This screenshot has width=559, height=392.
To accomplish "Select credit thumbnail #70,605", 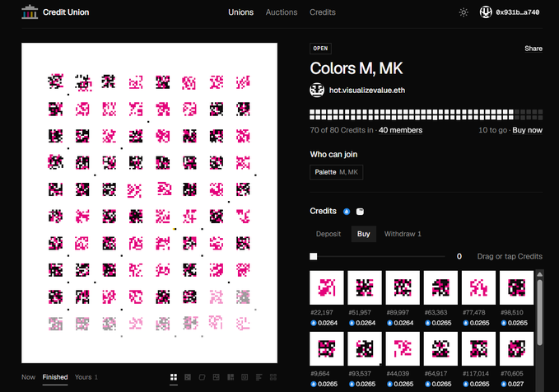I will pos(516,348).
